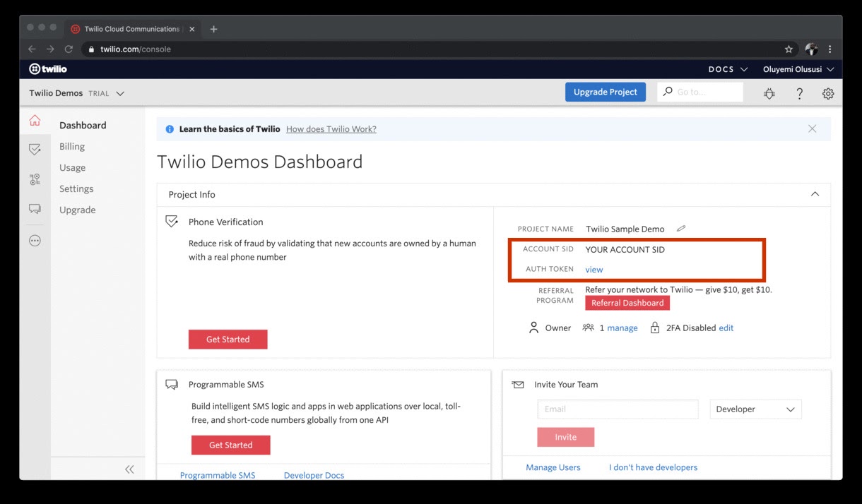Open Billing in the sidebar

[x=72, y=146]
